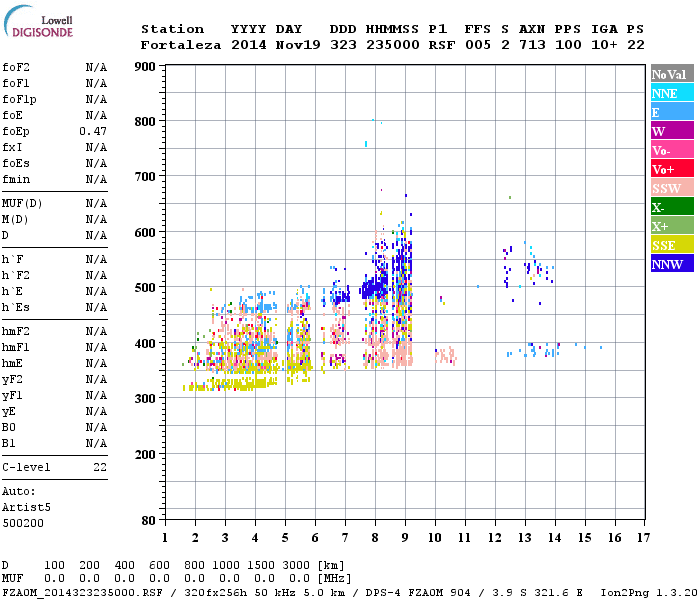
Task: Click the 500 km height axis label
Action: [145, 288]
